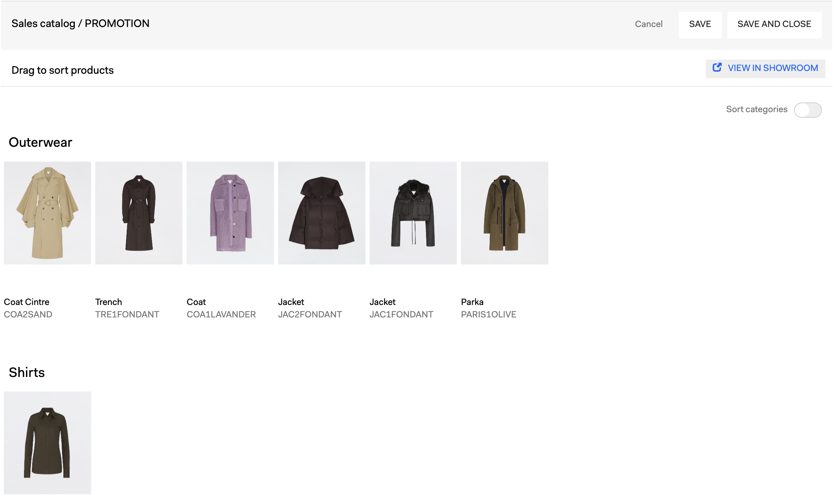
Task: Select the shirt thumbnail under Shirts
Action: 47,443
